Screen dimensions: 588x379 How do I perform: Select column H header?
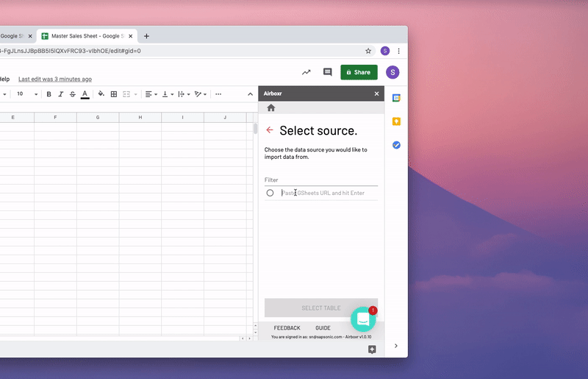140,118
